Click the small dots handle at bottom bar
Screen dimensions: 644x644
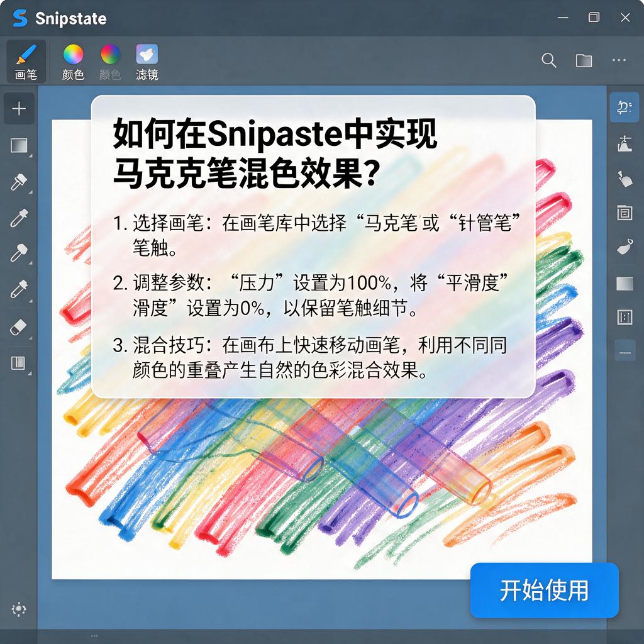(x=94, y=636)
